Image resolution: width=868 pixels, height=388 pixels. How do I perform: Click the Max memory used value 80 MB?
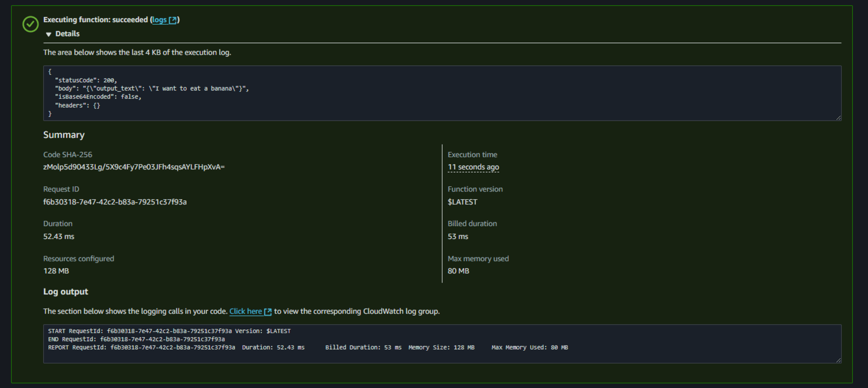(x=458, y=271)
